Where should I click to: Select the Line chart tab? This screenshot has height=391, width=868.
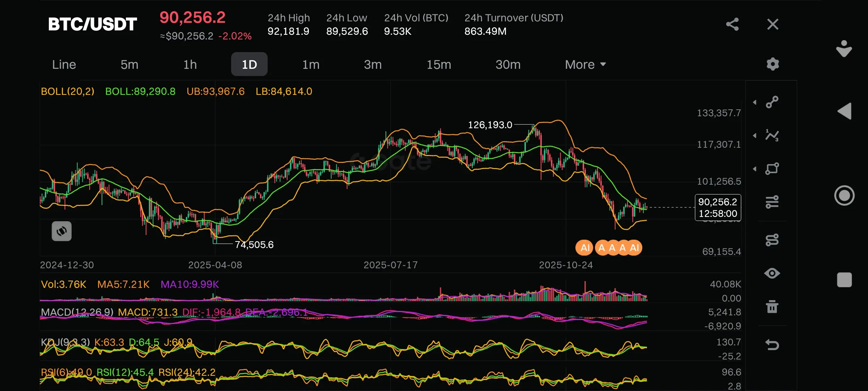point(64,64)
